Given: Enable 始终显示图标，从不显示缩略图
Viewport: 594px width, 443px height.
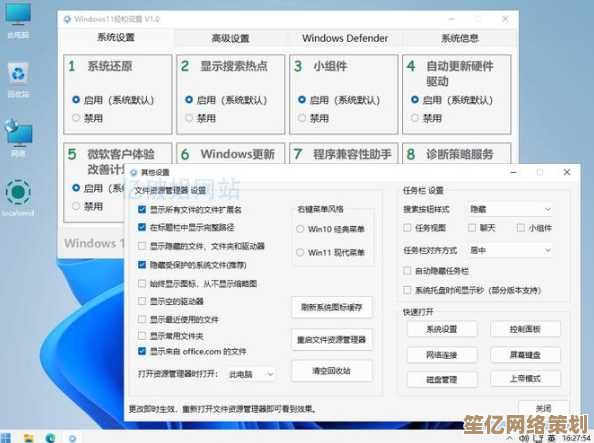Looking at the screenshot, I should point(142,283).
